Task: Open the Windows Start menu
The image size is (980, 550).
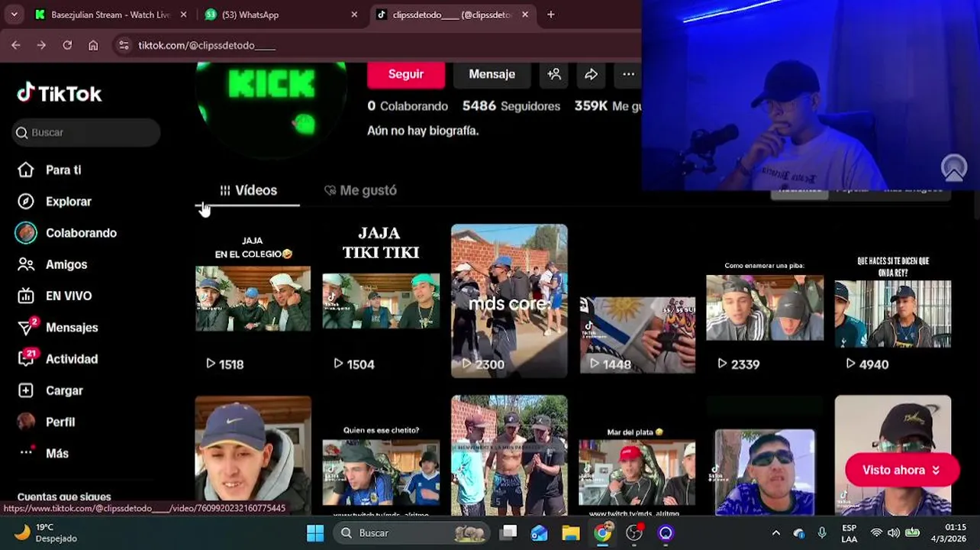Action: tap(315, 533)
